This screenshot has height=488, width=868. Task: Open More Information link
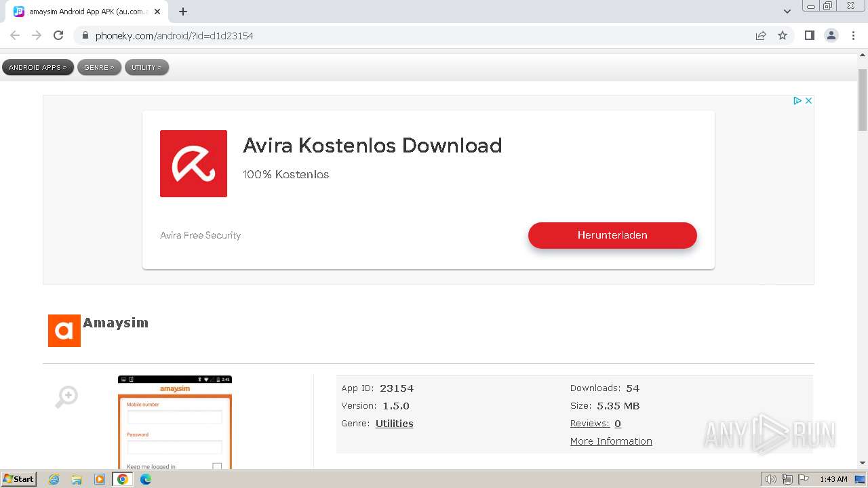[x=611, y=441]
